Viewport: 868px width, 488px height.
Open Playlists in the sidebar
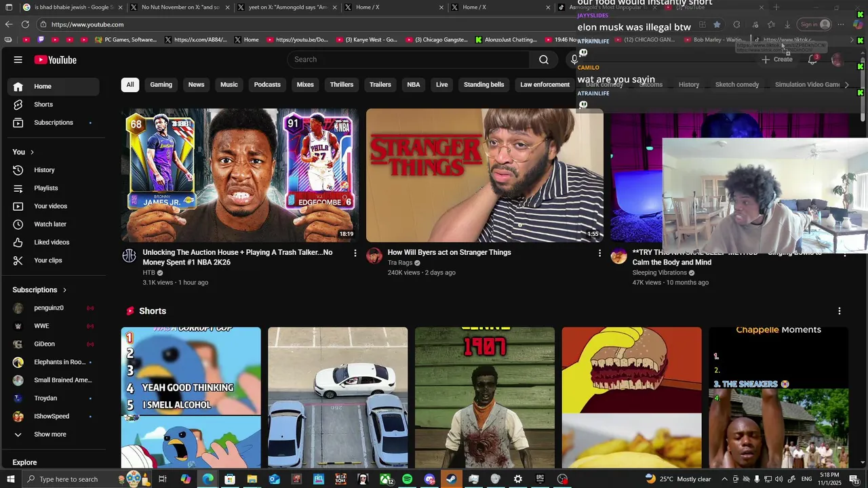tap(54, 188)
